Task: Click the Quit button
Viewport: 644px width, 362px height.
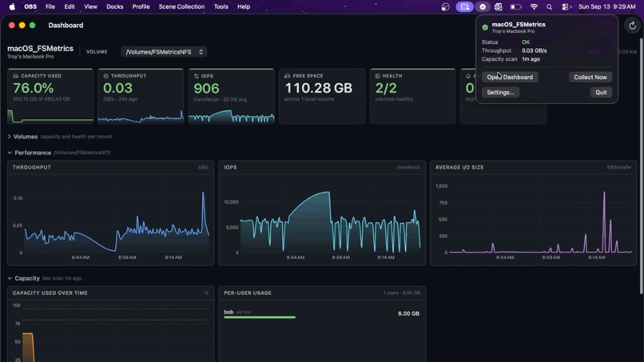Action: [601, 93]
